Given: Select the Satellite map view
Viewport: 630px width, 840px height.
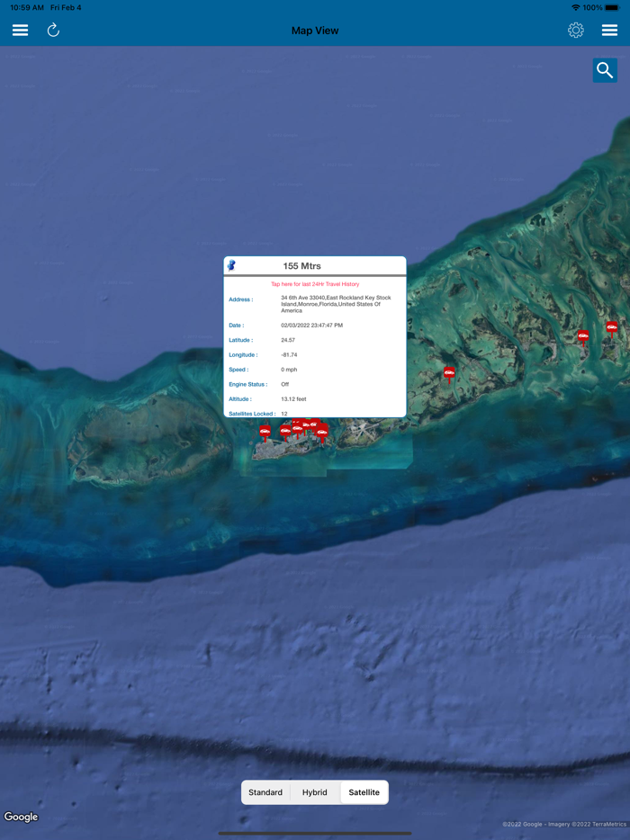Looking at the screenshot, I should pyautogui.click(x=364, y=792).
